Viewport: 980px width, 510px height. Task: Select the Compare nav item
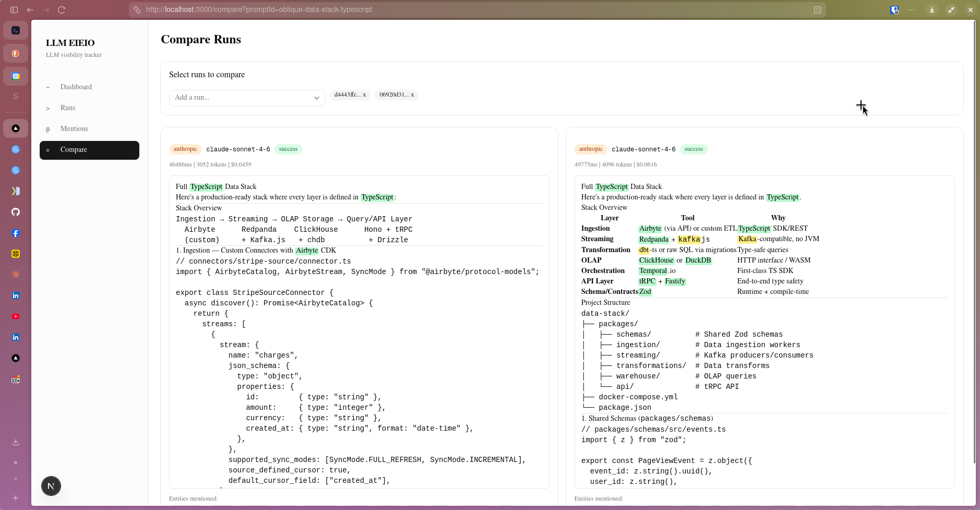pyautogui.click(x=89, y=150)
